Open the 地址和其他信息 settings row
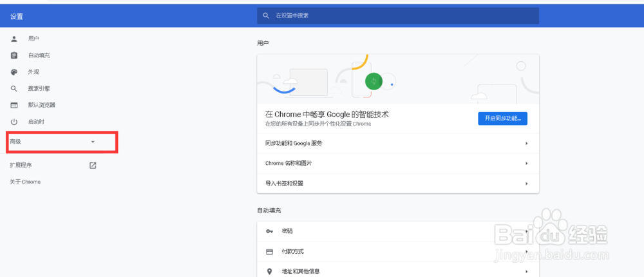Viewport: 644px width, 277px height. (397, 271)
